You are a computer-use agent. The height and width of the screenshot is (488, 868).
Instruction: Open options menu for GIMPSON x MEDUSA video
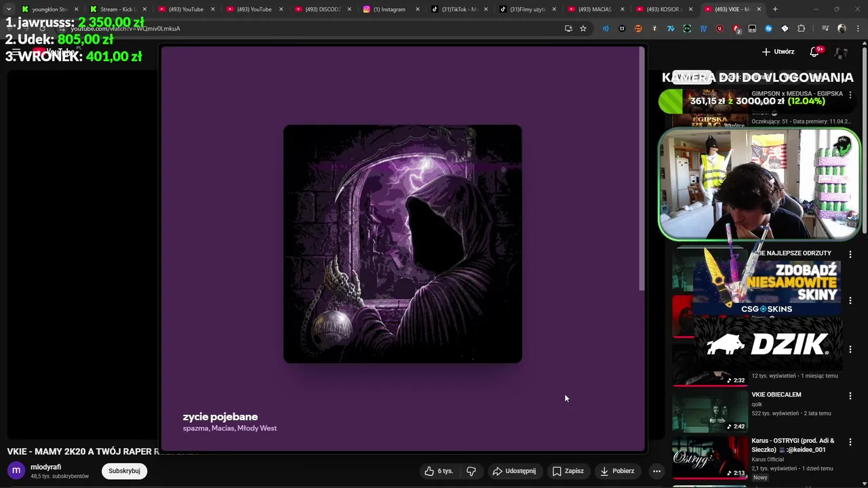coord(850,96)
